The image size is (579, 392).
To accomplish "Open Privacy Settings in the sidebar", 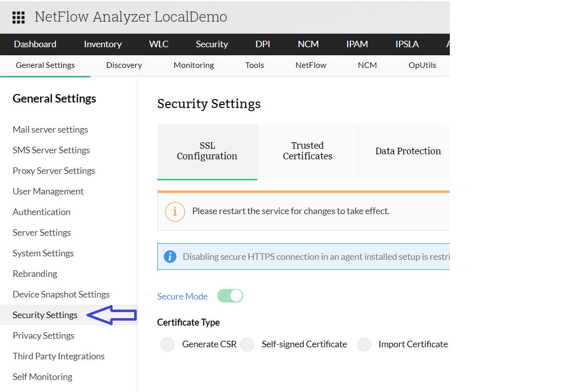I will coord(44,336).
